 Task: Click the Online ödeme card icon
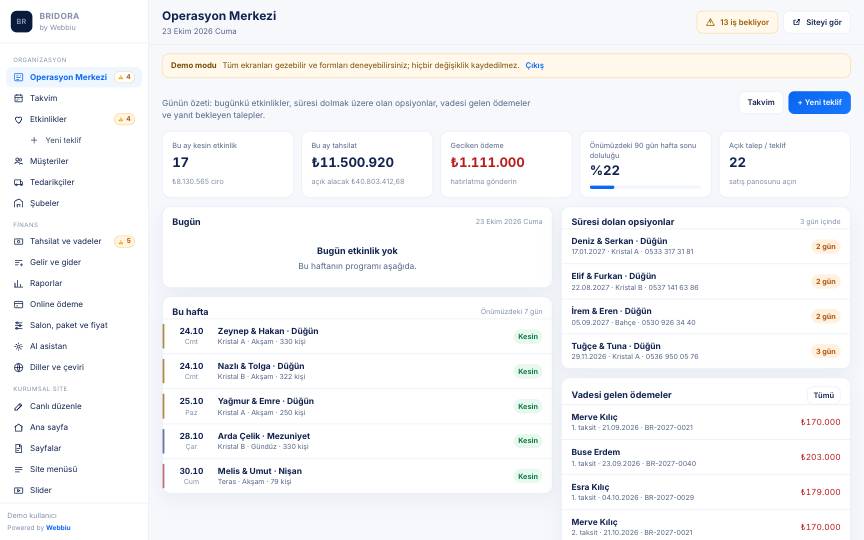(19, 304)
